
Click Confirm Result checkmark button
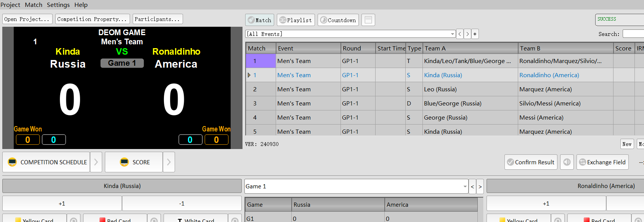(x=530, y=162)
